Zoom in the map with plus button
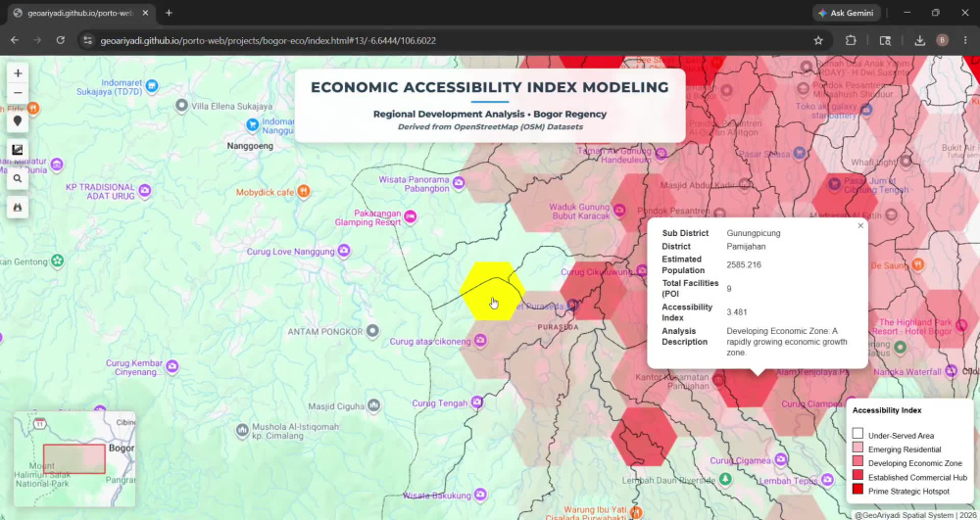The width and height of the screenshot is (980, 520). tap(18, 73)
